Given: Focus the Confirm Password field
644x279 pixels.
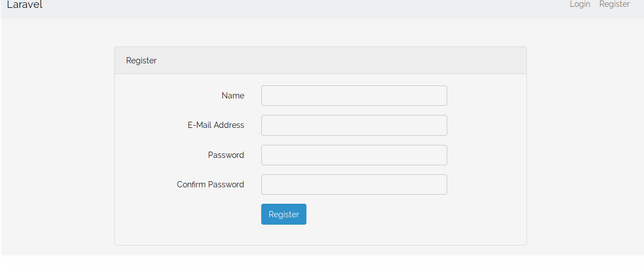Looking at the screenshot, I should 354,184.
